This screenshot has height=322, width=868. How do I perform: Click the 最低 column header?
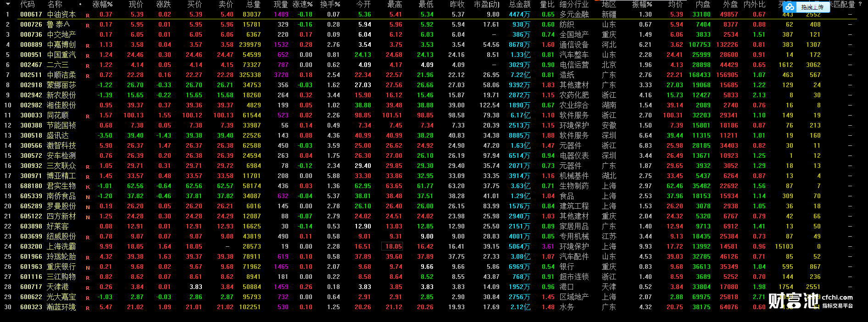426,4
